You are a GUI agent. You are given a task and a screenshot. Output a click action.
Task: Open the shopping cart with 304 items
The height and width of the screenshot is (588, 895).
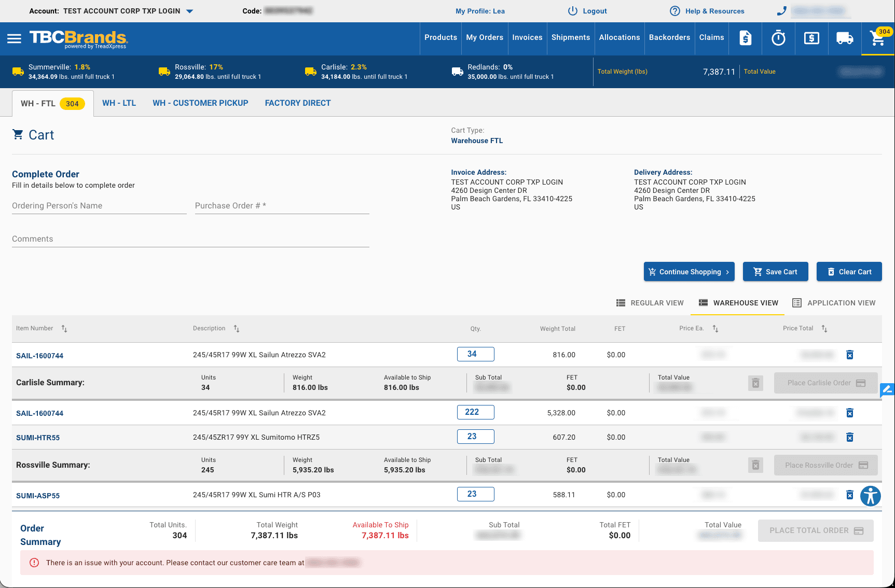point(878,37)
